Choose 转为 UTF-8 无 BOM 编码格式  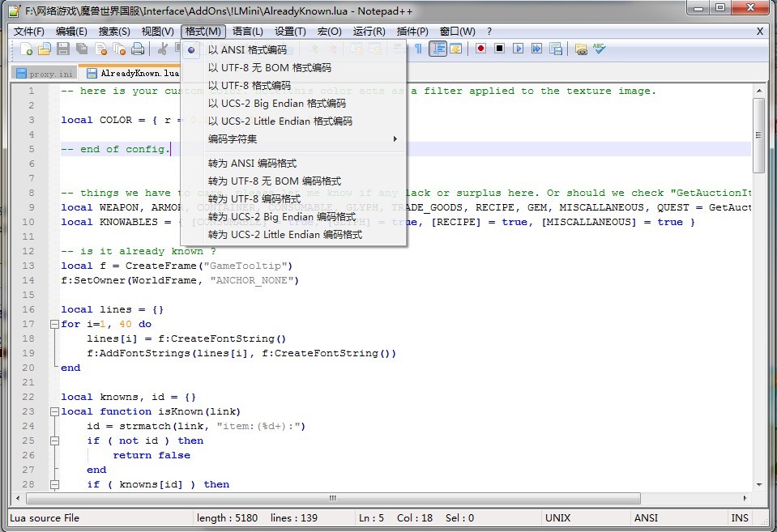[274, 181]
